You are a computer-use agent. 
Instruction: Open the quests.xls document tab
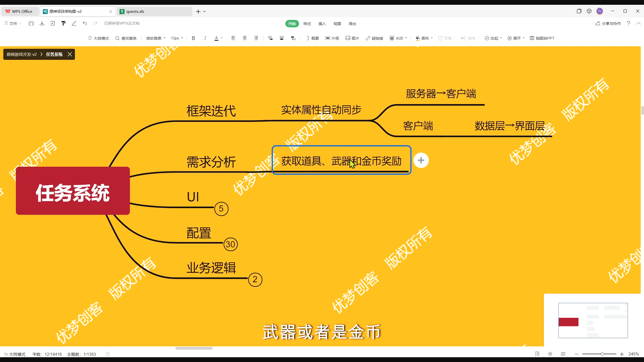point(135,11)
